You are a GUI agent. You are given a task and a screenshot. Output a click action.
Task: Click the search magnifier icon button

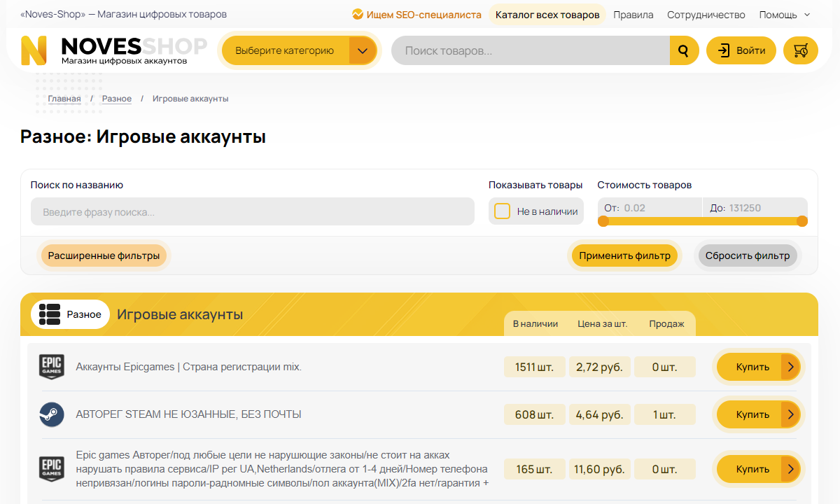[x=684, y=50]
